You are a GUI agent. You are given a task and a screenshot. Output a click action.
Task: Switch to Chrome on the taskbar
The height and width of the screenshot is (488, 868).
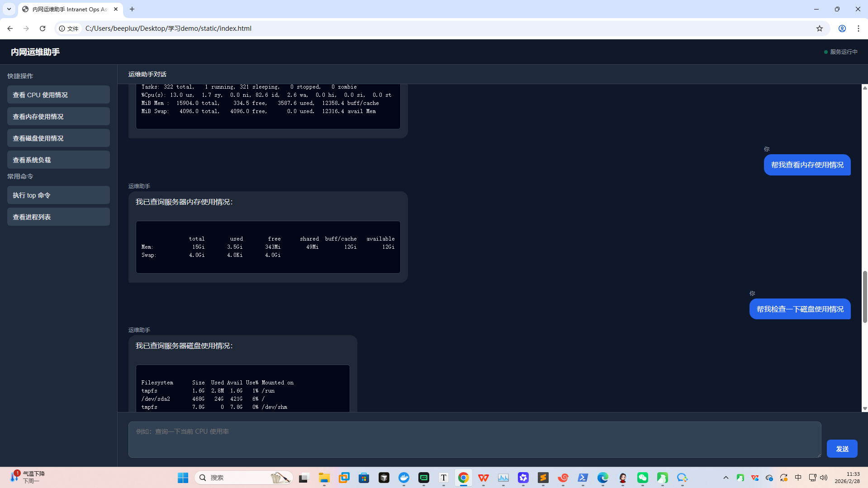point(463,478)
